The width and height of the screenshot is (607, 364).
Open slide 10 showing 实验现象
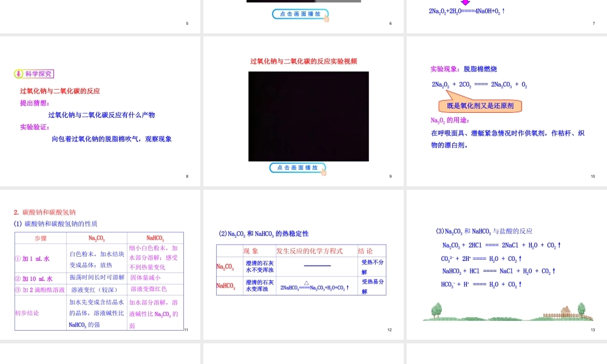(507, 112)
